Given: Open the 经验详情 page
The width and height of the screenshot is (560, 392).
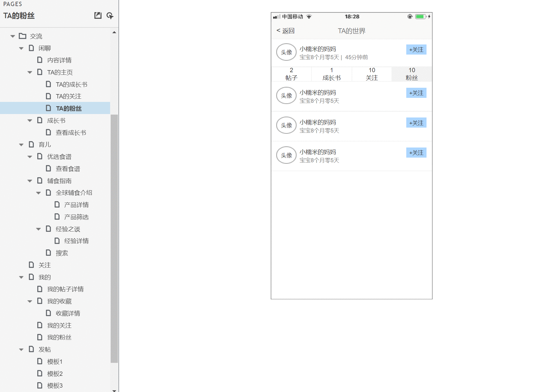Looking at the screenshot, I should click(77, 241).
